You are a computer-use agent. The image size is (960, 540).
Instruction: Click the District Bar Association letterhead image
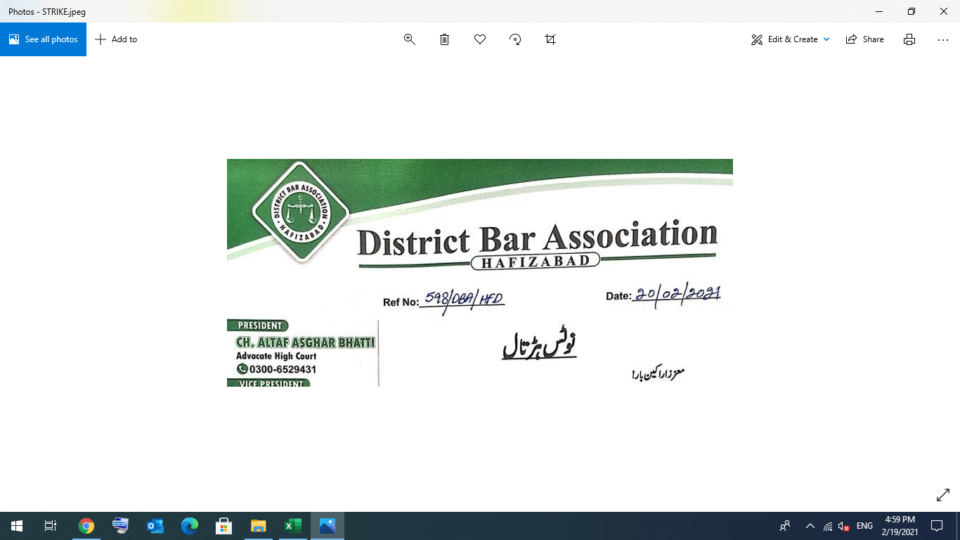(479, 272)
